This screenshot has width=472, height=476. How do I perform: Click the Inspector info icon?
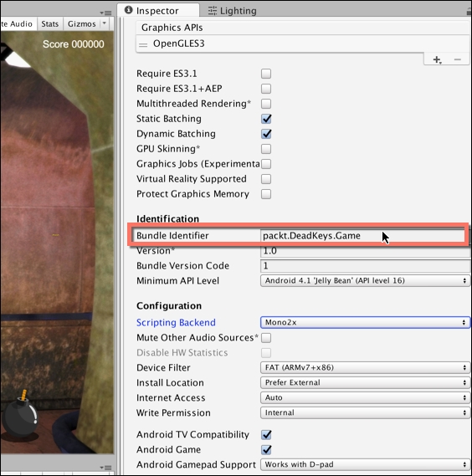pyautogui.click(x=129, y=10)
